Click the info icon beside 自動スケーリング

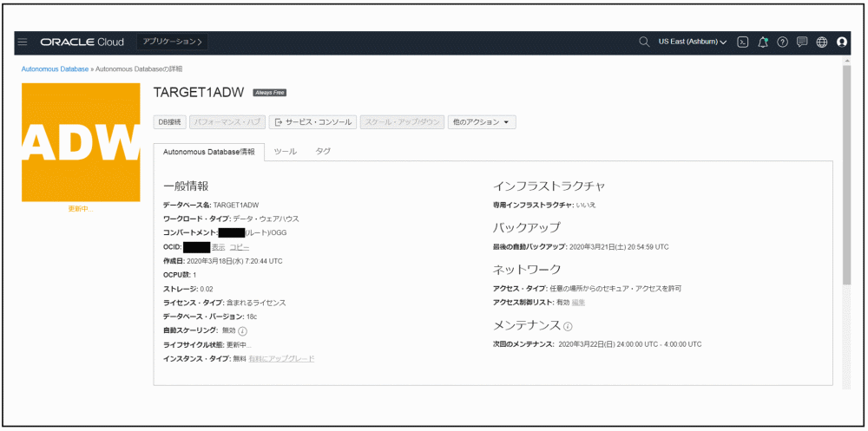242,331
